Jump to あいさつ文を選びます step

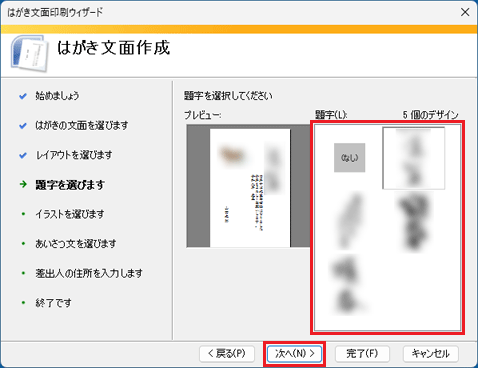76,244
